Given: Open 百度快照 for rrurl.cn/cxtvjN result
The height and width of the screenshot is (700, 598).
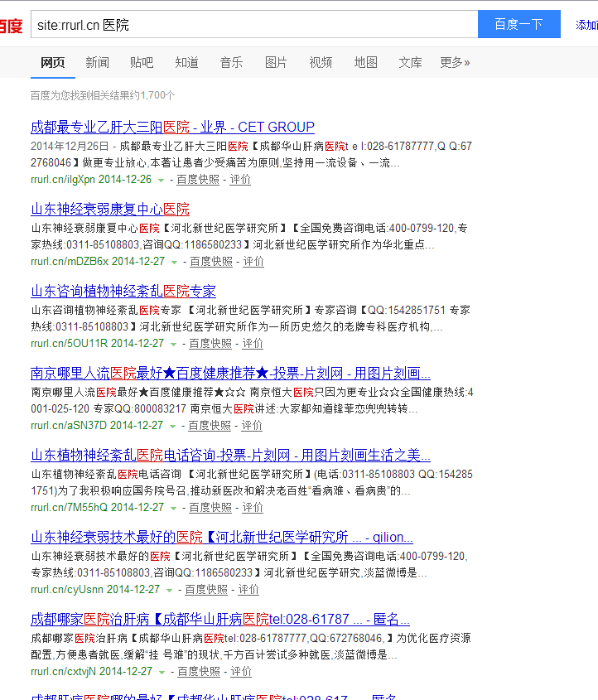Looking at the screenshot, I should tap(199, 672).
